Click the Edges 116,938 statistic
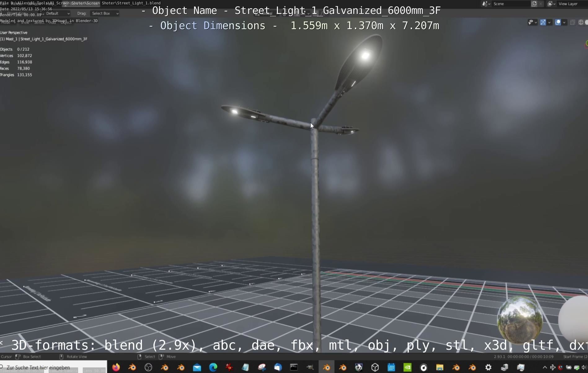 click(x=16, y=62)
